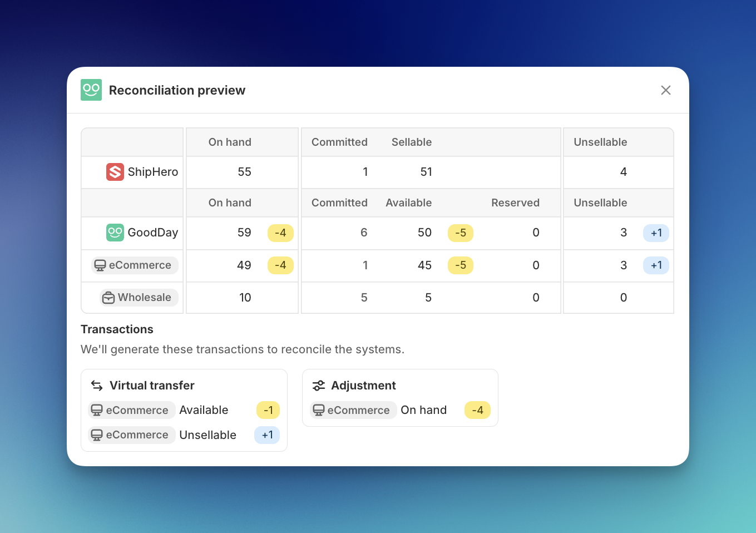This screenshot has width=756, height=533.
Task: Click the -5 badge in eCommerce Available row
Action: [461, 265]
